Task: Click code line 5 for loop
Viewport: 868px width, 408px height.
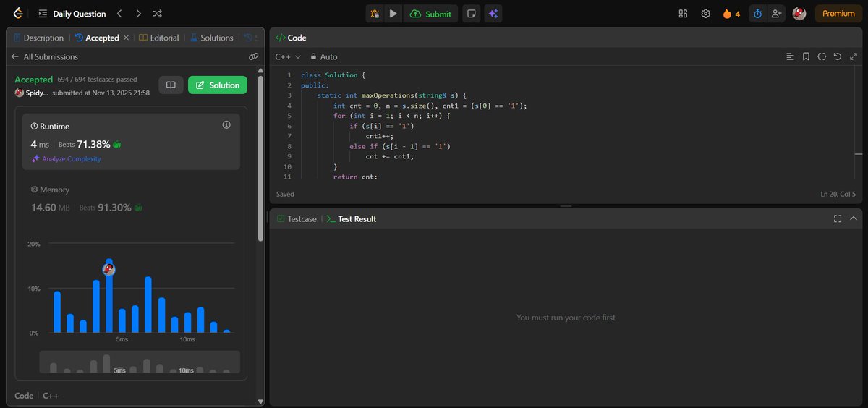Action: (392, 116)
